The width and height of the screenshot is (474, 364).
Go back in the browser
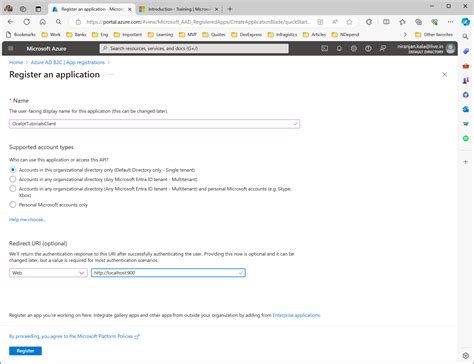coord(11,22)
